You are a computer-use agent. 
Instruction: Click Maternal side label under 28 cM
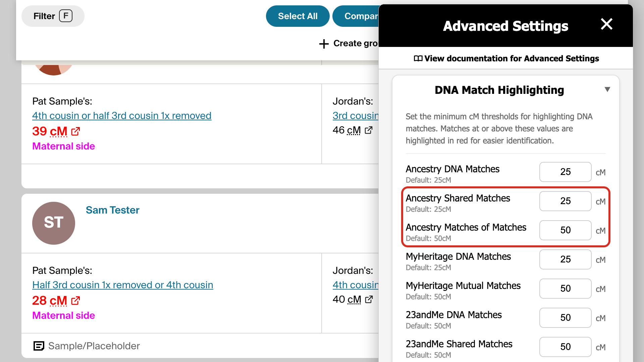pos(63,315)
